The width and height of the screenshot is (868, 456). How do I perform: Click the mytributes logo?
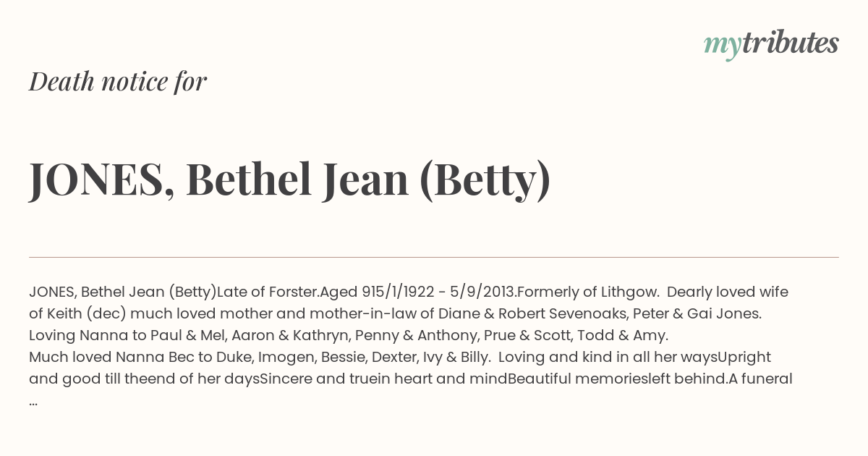point(771,43)
